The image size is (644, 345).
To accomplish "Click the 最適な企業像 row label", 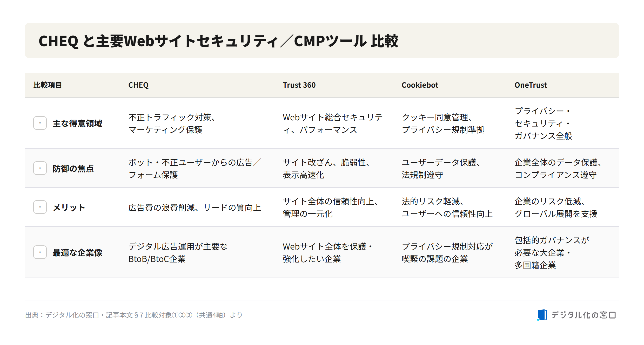I will 77,252.
